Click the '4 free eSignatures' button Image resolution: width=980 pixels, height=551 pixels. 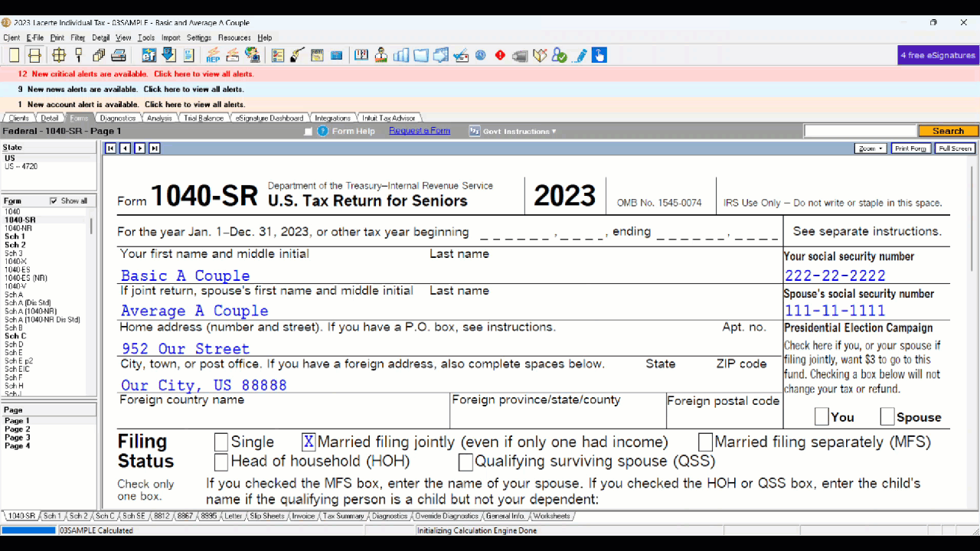[x=938, y=55]
